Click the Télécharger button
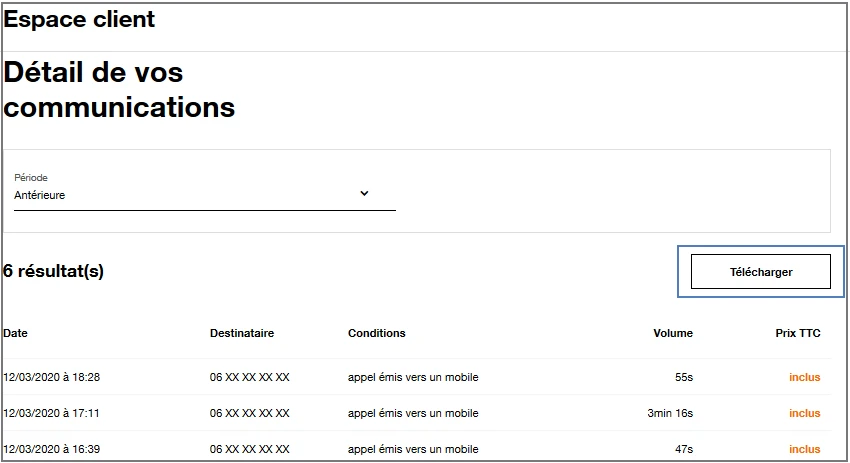 tap(760, 272)
